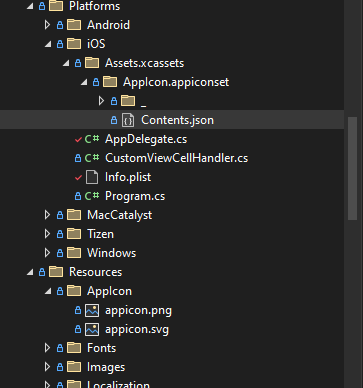Click the lock icon beside Program.cs
Viewport: 363px width, 388px height.
[x=78, y=196]
